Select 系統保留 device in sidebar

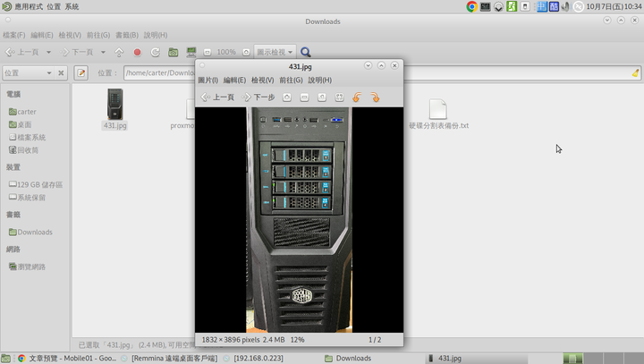[x=27, y=198]
